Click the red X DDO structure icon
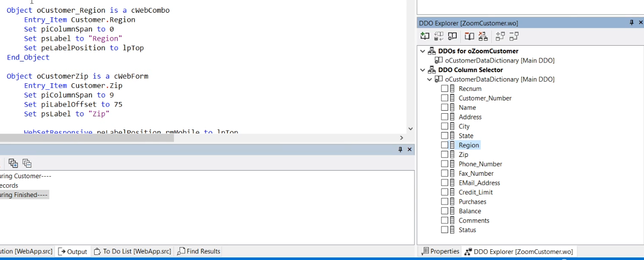This screenshot has height=260, width=644. (483, 36)
